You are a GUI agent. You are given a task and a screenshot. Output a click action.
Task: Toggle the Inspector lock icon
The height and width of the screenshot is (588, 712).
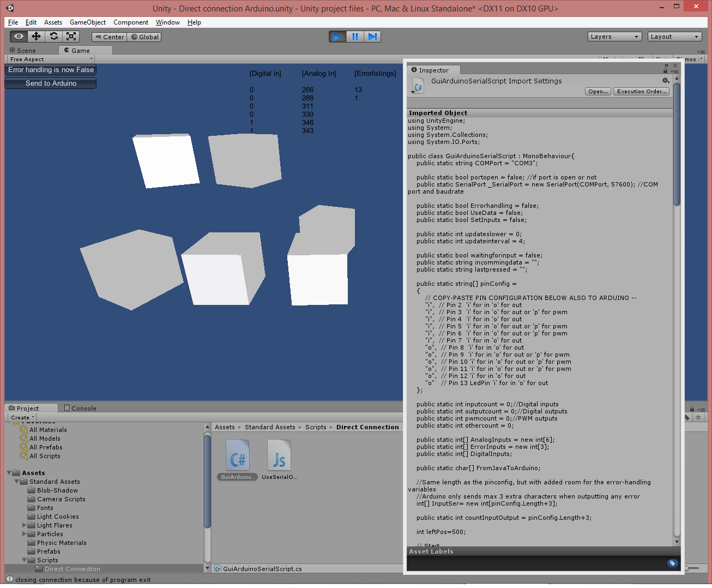(x=665, y=70)
